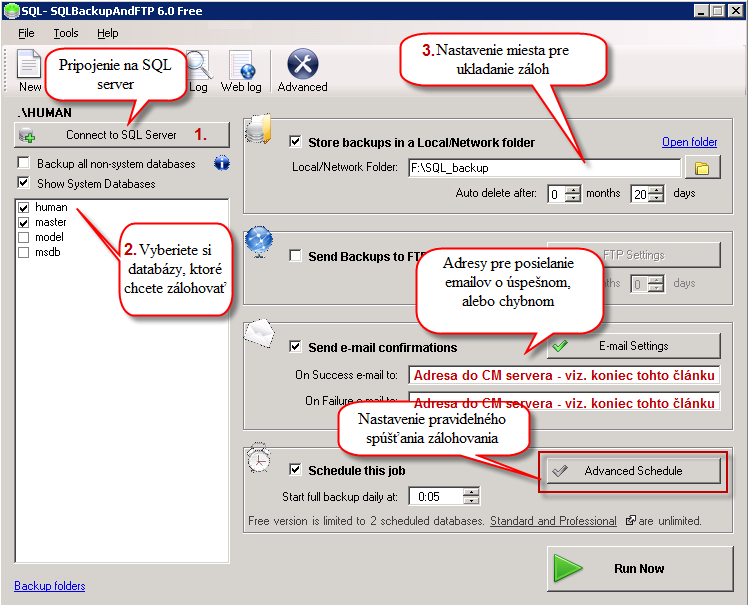Increase FTP auto delete days value

pyautogui.click(x=657, y=280)
